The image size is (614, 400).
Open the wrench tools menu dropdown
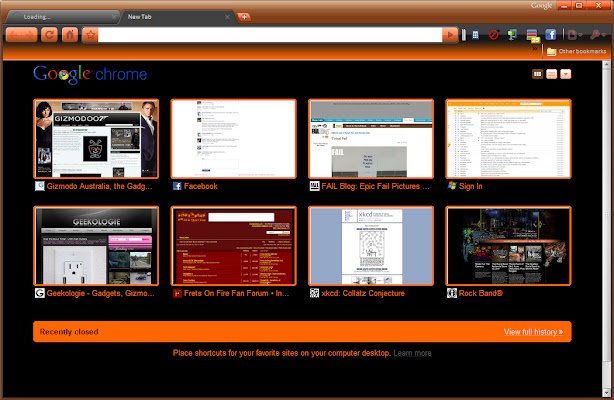point(598,35)
